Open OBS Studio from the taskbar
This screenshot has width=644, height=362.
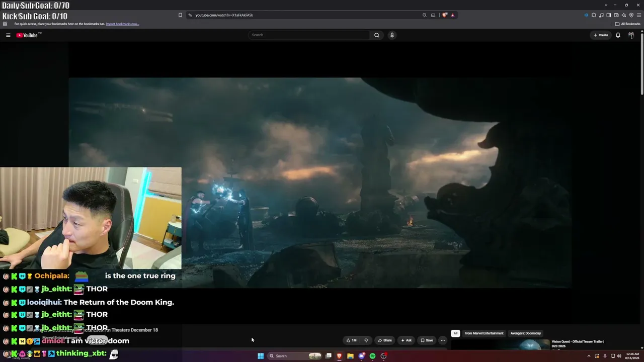pos(383,356)
